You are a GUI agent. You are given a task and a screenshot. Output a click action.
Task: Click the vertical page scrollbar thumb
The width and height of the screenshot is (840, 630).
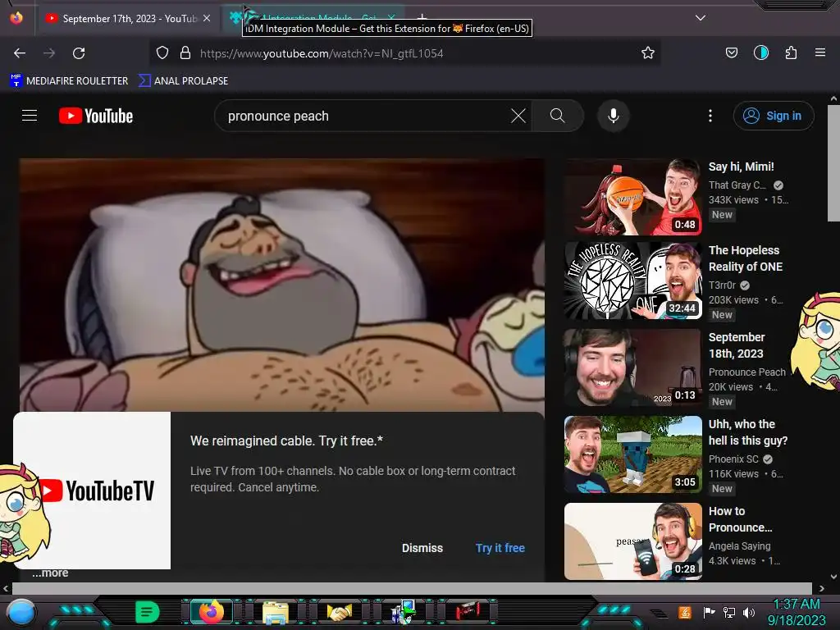pyautogui.click(x=833, y=163)
